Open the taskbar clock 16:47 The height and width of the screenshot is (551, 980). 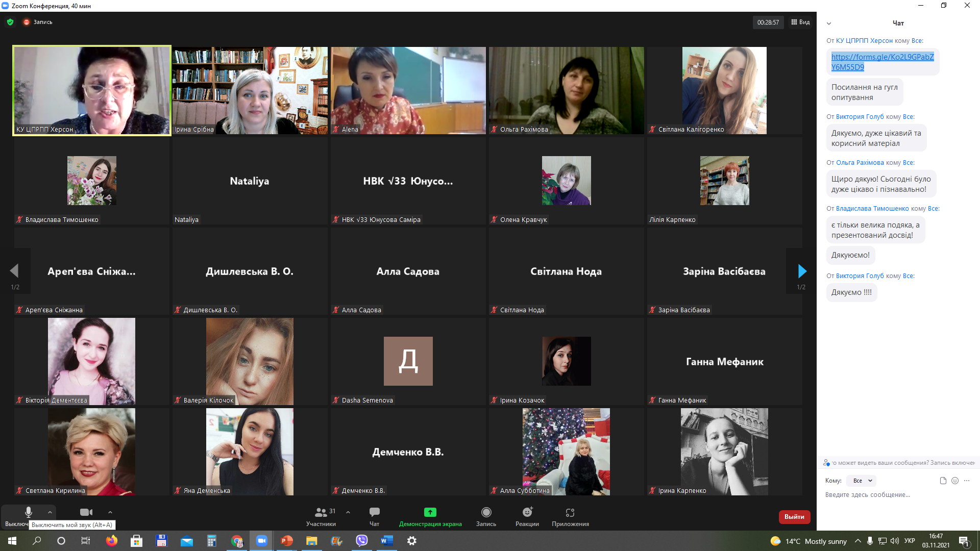(936, 541)
